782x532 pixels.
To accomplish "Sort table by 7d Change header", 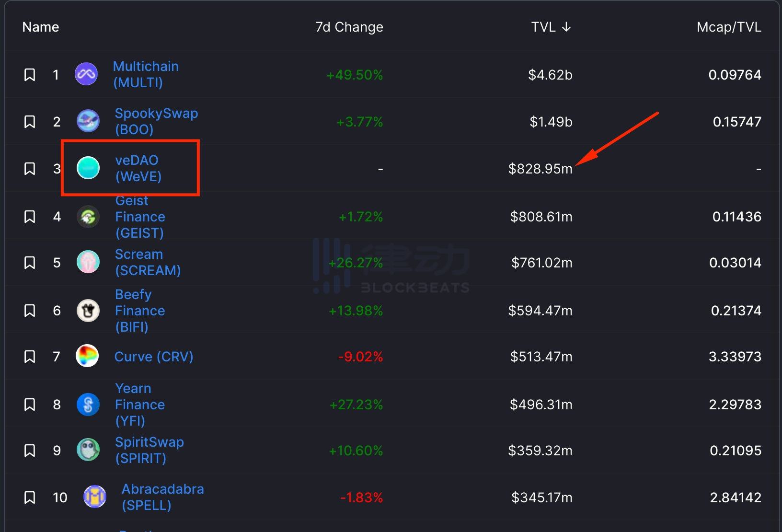I will 349,27.
